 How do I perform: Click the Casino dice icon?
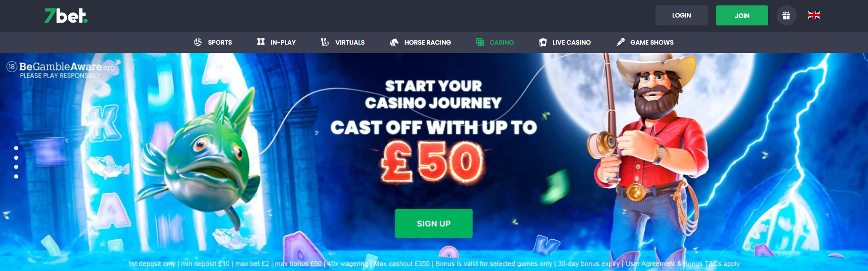pos(480,42)
